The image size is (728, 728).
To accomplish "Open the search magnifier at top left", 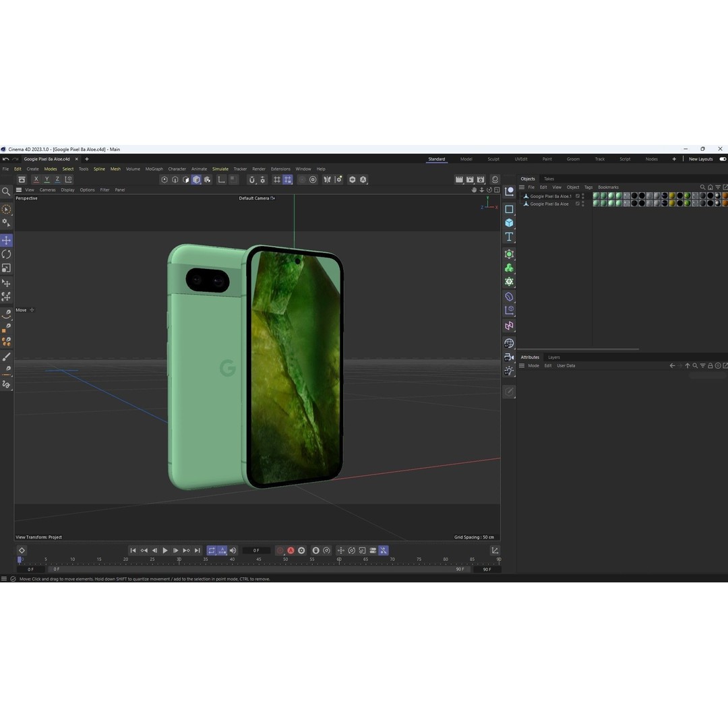I will (6, 191).
